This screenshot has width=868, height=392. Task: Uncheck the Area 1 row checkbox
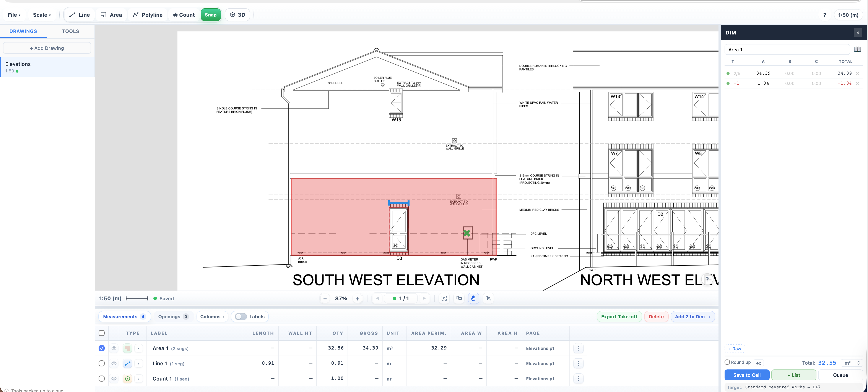101,348
